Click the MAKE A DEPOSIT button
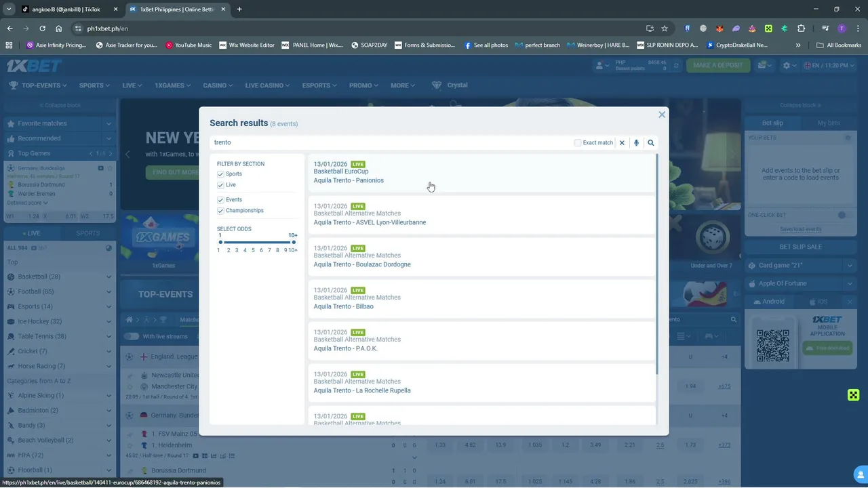This screenshot has height=488, width=868. 718,65
